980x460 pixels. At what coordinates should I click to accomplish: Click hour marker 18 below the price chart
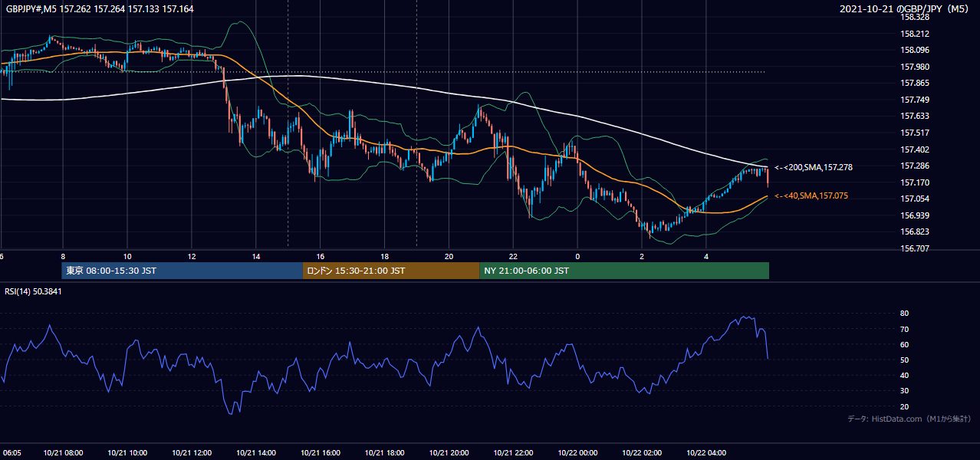point(385,256)
